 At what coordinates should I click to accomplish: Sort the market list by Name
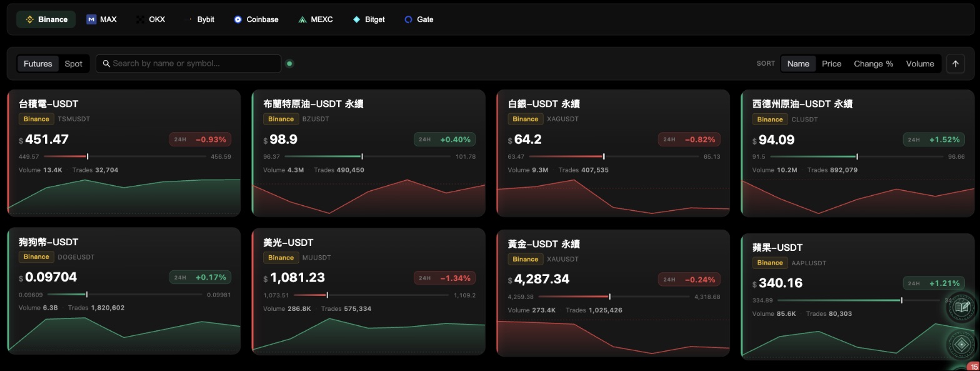798,64
